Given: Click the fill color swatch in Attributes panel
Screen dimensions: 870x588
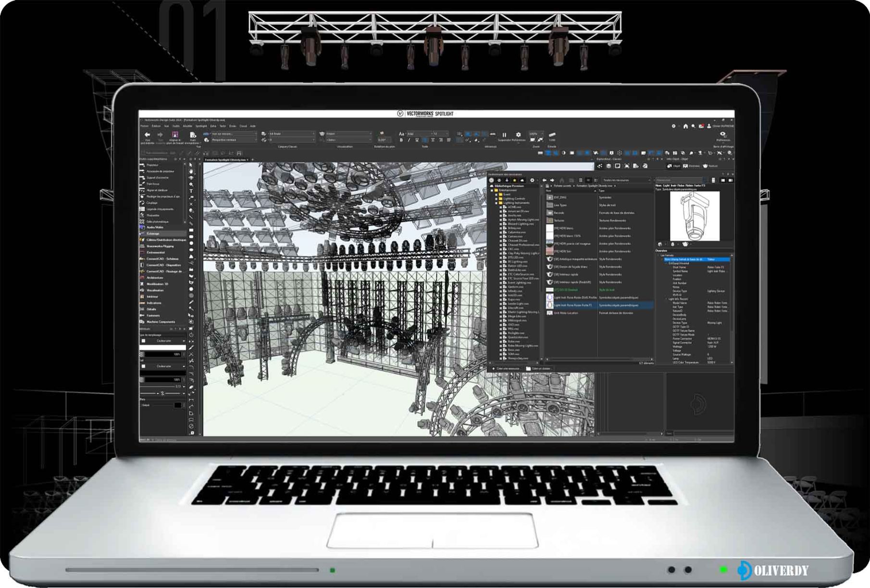Looking at the screenshot, I should (x=163, y=347).
